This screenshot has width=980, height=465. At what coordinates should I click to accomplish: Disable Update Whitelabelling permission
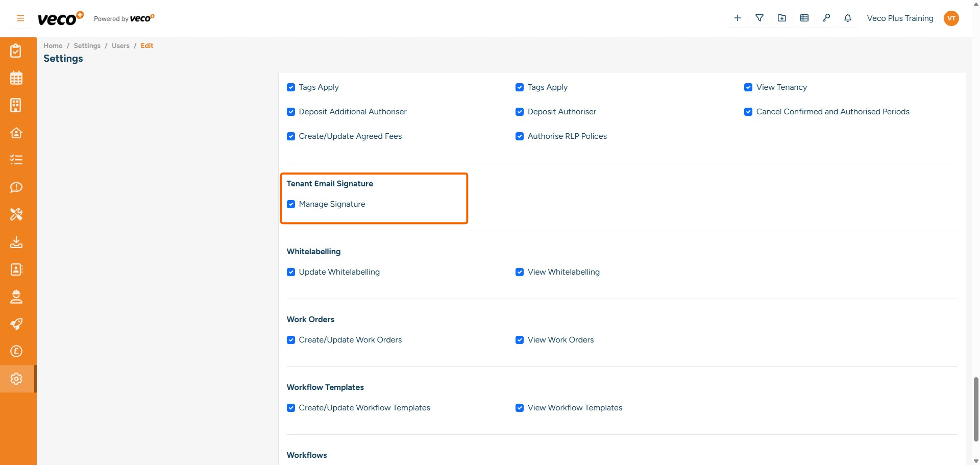(x=291, y=272)
